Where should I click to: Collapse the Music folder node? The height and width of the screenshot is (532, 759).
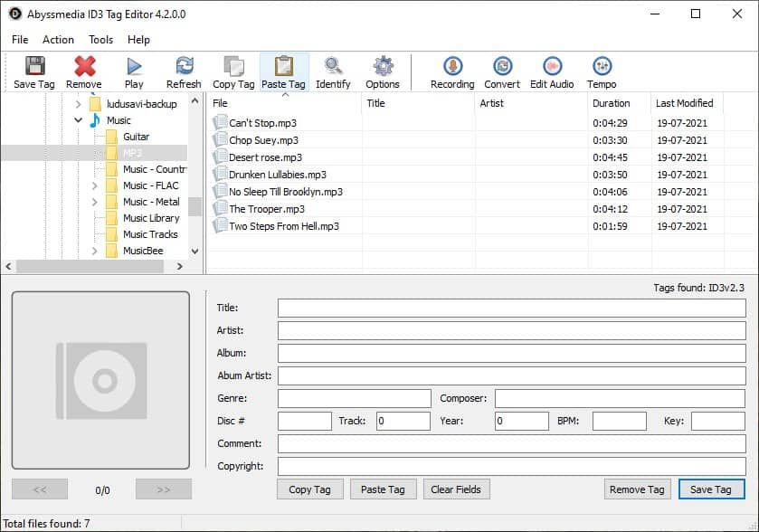click(78, 120)
